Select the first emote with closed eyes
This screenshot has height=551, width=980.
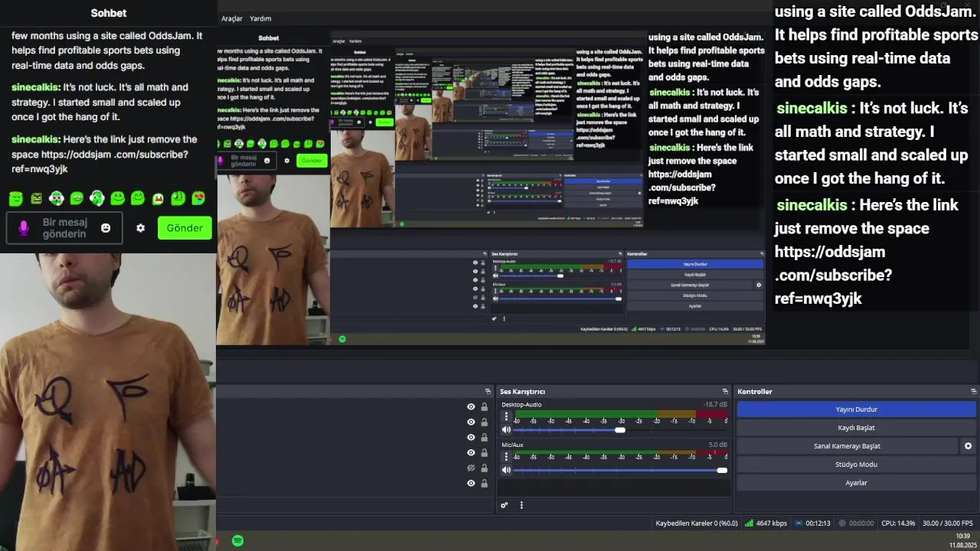[16, 198]
